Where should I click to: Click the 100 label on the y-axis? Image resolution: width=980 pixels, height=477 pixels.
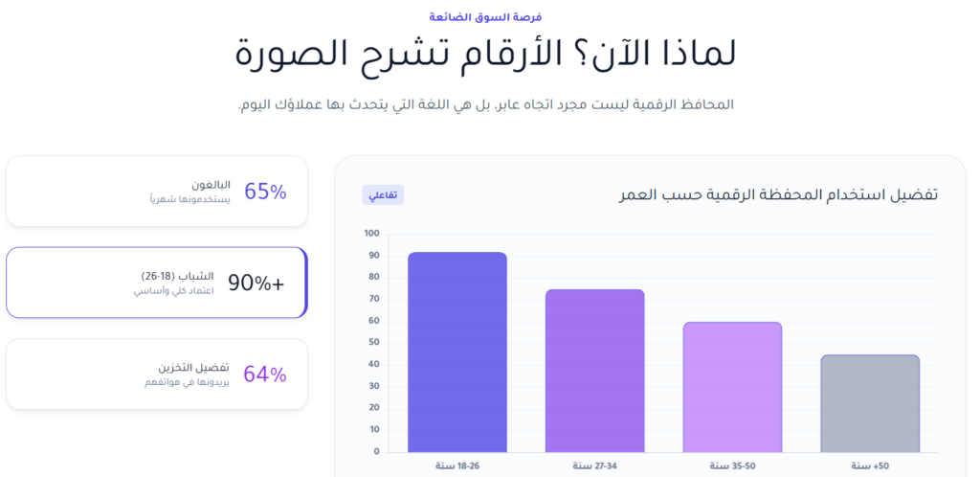[371, 233]
